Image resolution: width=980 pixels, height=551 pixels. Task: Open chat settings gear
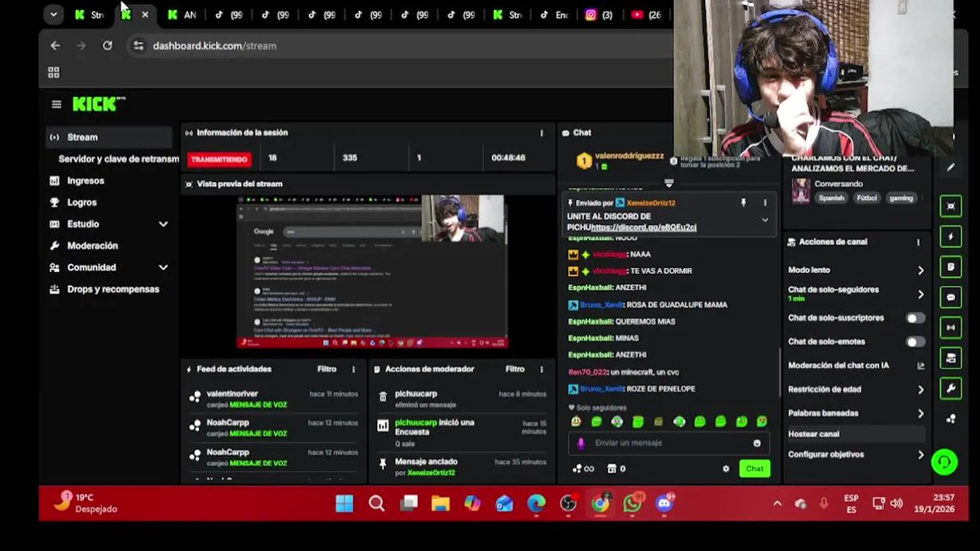coord(726,469)
